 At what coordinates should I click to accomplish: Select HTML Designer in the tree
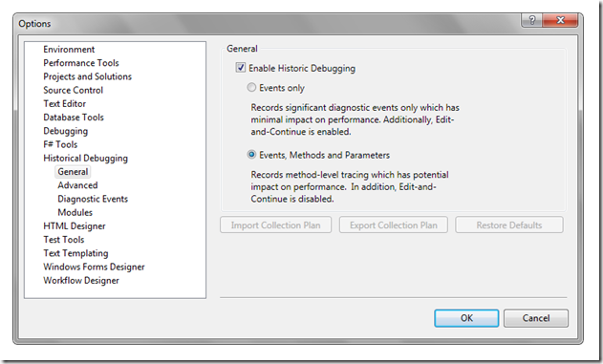click(x=75, y=225)
